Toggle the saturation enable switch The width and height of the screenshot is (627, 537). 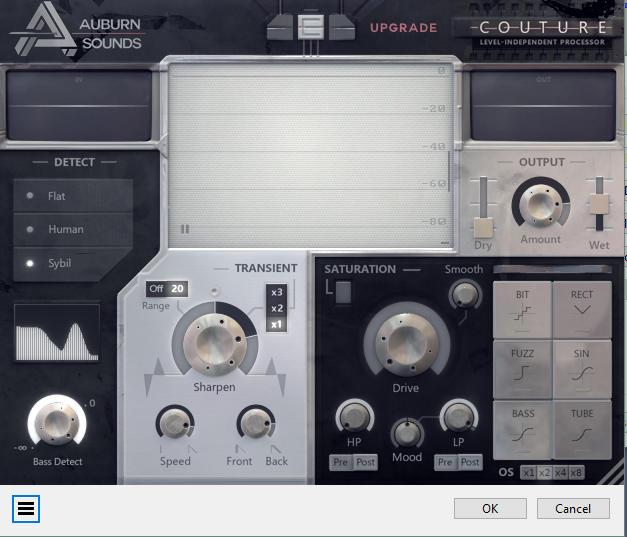point(343,292)
